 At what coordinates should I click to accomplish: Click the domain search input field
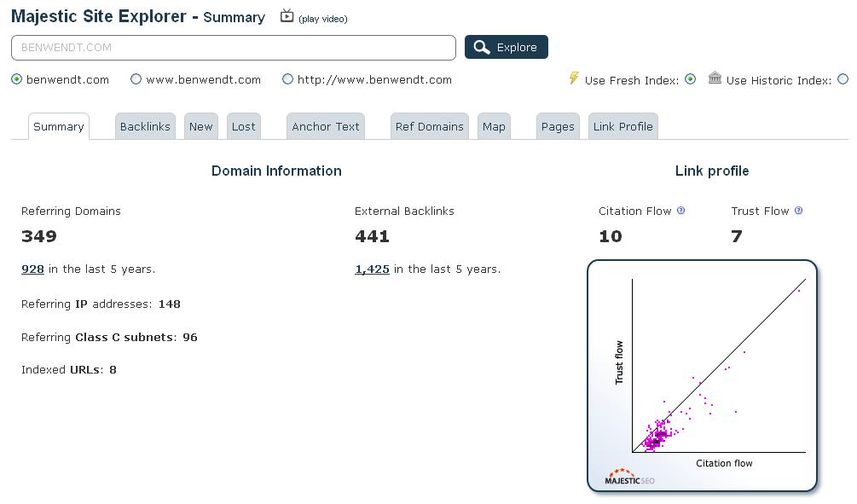pos(234,48)
